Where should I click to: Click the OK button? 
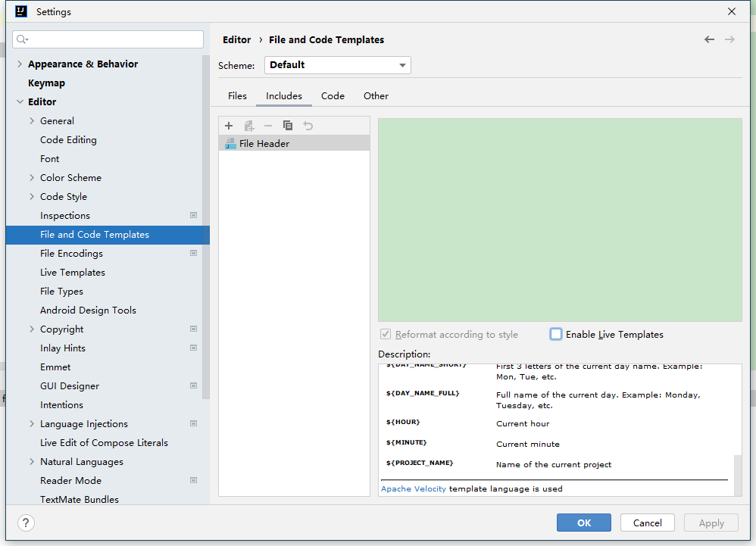pyautogui.click(x=584, y=523)
